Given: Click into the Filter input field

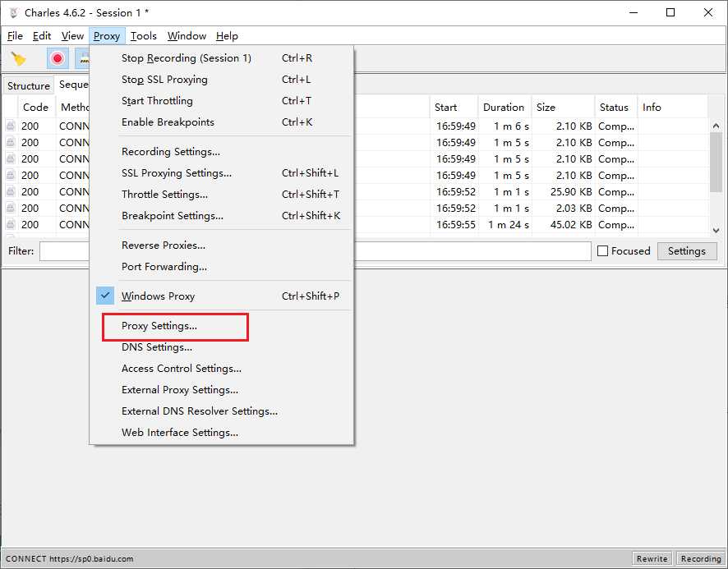Looking at the screenshot, I should (x=316, y=251).
